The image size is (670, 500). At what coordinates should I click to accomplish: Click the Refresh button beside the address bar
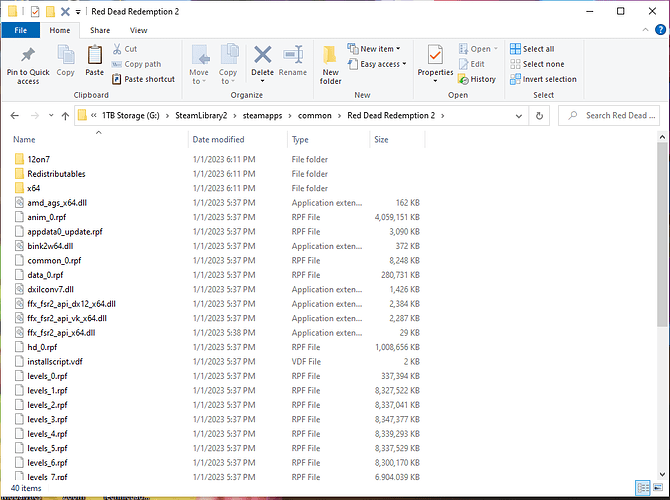pyautogui.click(x=541, y=115)
